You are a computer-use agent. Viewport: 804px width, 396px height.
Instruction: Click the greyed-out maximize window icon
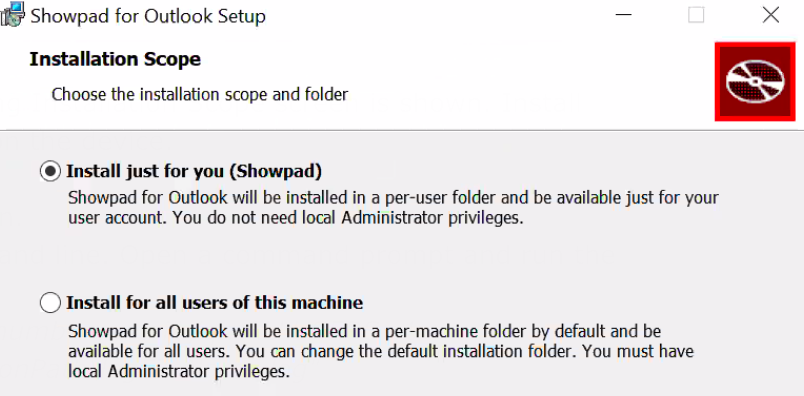coord(696,15)
